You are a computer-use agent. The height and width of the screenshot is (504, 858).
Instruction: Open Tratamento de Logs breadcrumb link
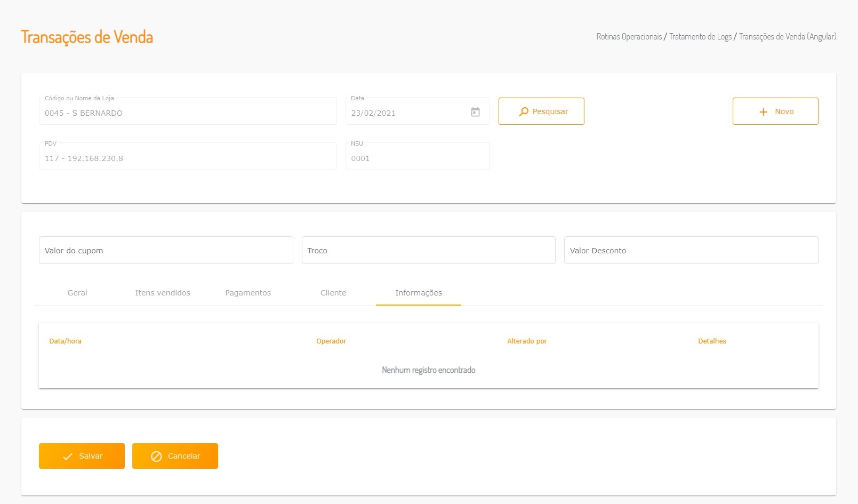(700, 37)
